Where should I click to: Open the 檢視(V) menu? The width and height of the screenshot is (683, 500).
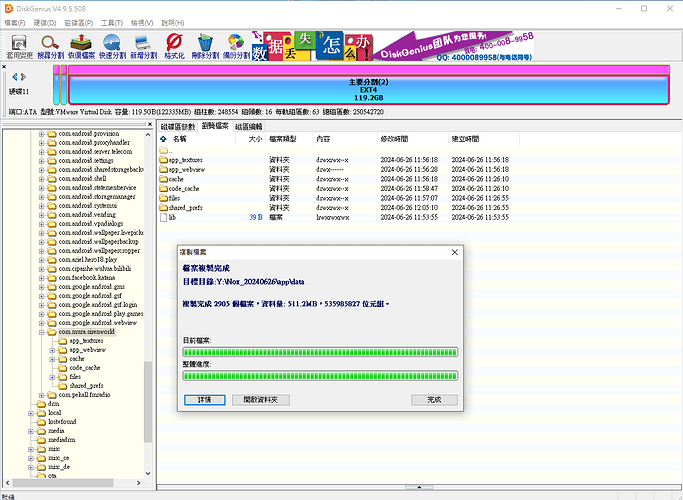pyautogui.click(x=142, y=23)
